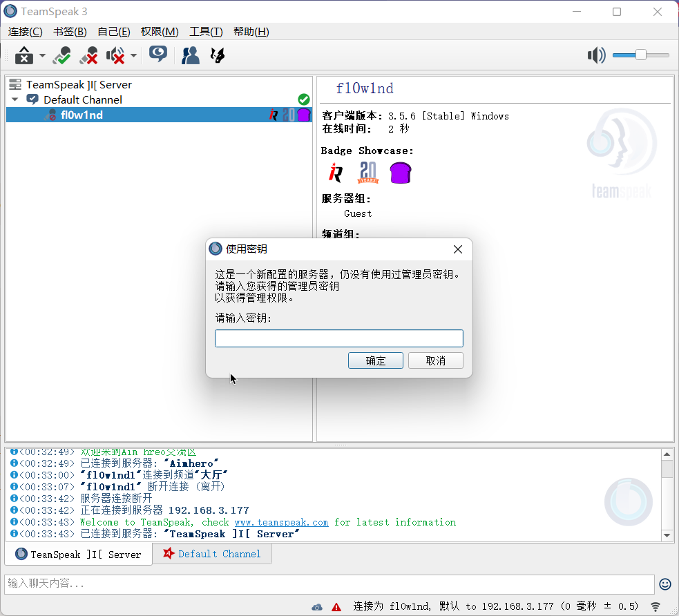Open the emoji smiley picker
The image size is (679, 616).
click(x=665, y=584)
